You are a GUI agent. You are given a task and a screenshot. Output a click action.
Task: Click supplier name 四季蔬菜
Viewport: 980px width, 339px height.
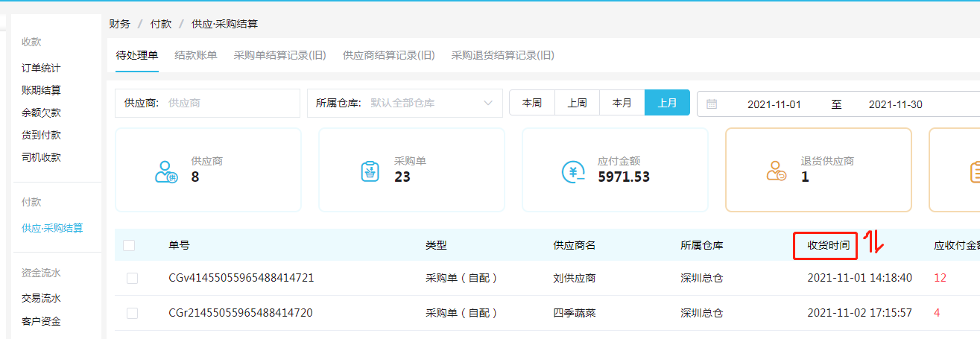[574, 313]
